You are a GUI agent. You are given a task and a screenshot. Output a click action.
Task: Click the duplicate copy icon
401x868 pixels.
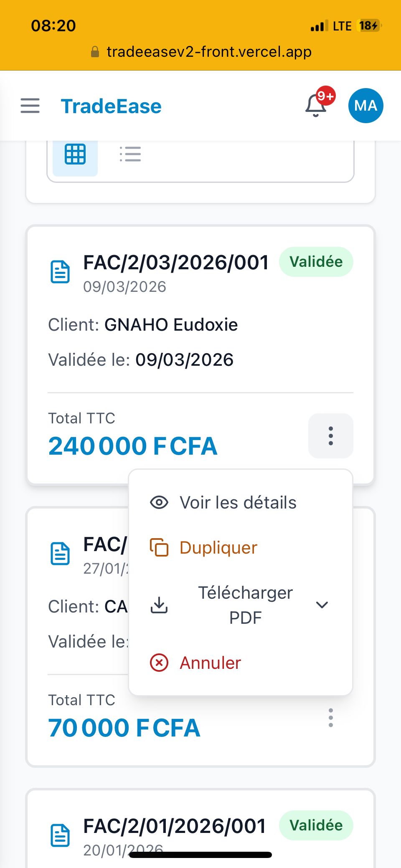(159, 548)
